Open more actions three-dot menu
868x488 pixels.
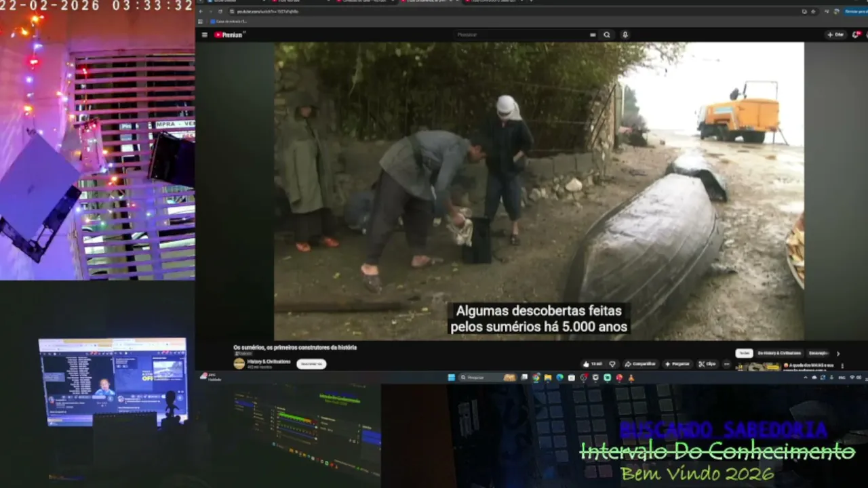(727, 364)
